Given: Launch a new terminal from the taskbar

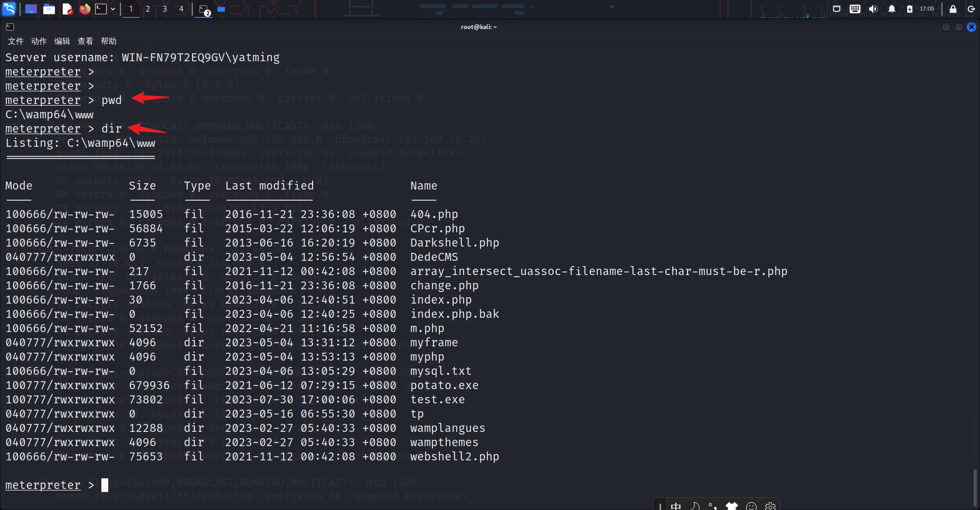Looking at the screenshot, I should coord(100,8).
